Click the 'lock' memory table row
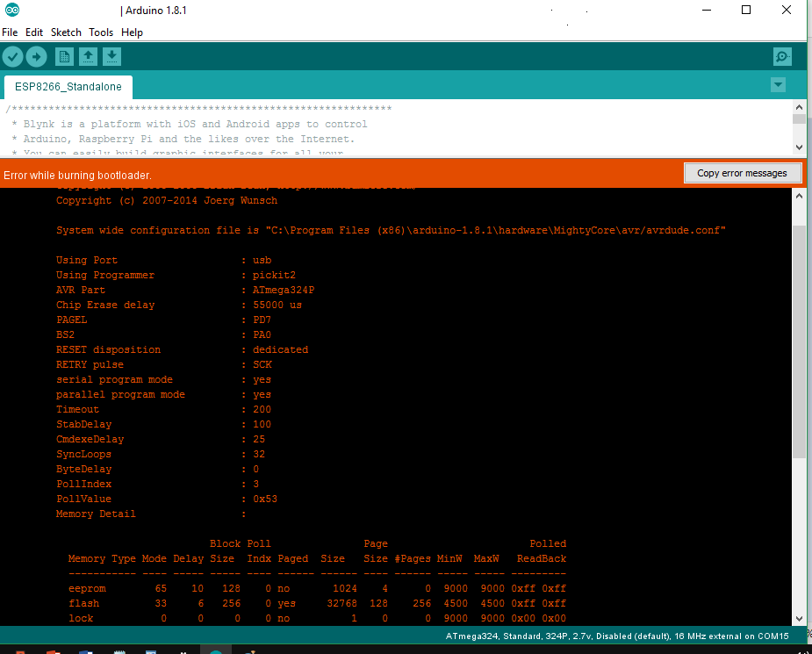The image size is (812, 654). click(317, 618)
